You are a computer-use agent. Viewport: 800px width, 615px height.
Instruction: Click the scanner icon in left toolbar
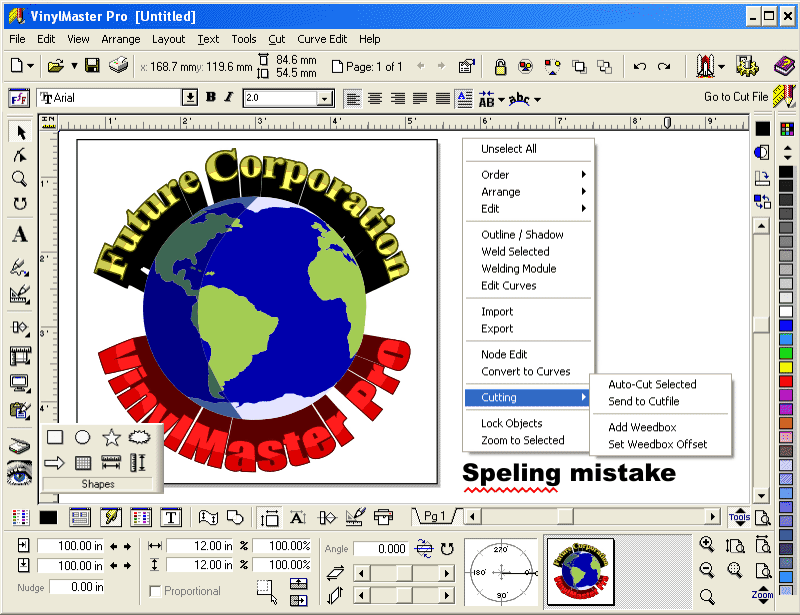click(x=19, y=446)
